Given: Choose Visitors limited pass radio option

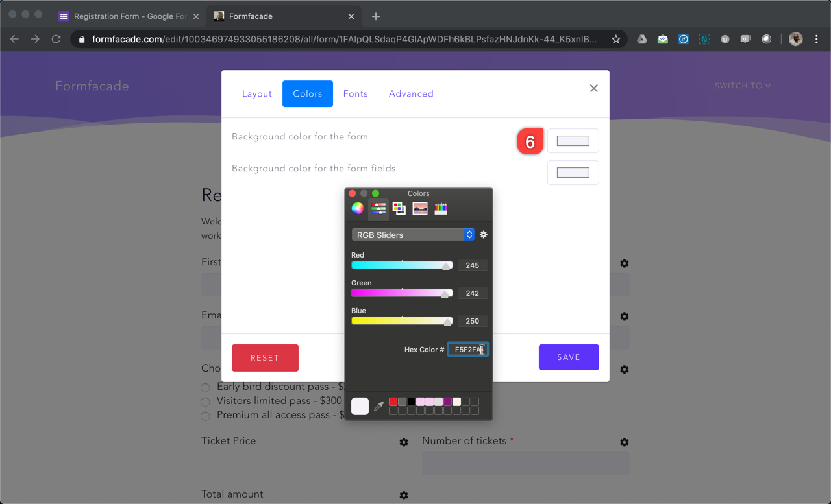Looking at the screenshot, I should [205, 402].
